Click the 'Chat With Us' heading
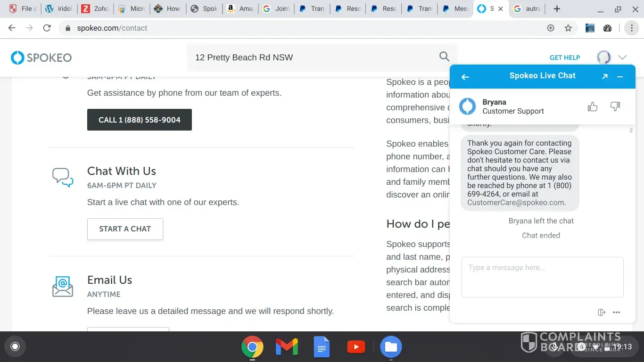644x362 pixels. 122,171
